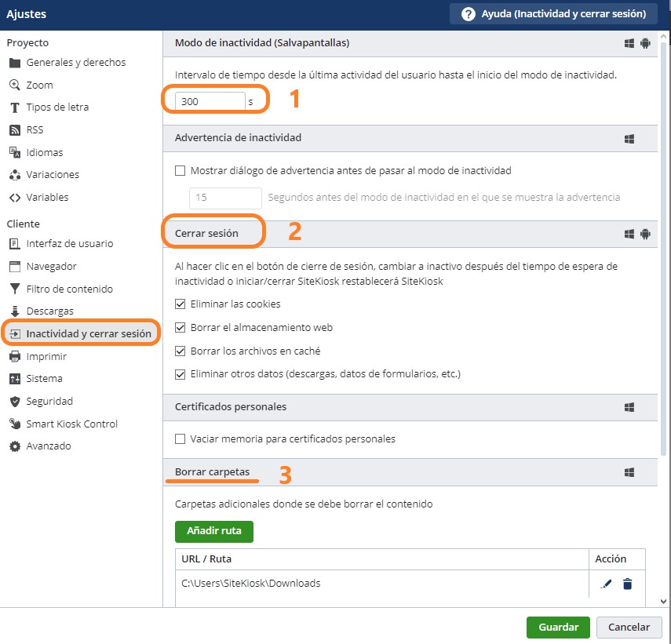The image size is (671, 644).
Task: Open Smart Kiosk Control settings
Action: [x=71, y=424]
